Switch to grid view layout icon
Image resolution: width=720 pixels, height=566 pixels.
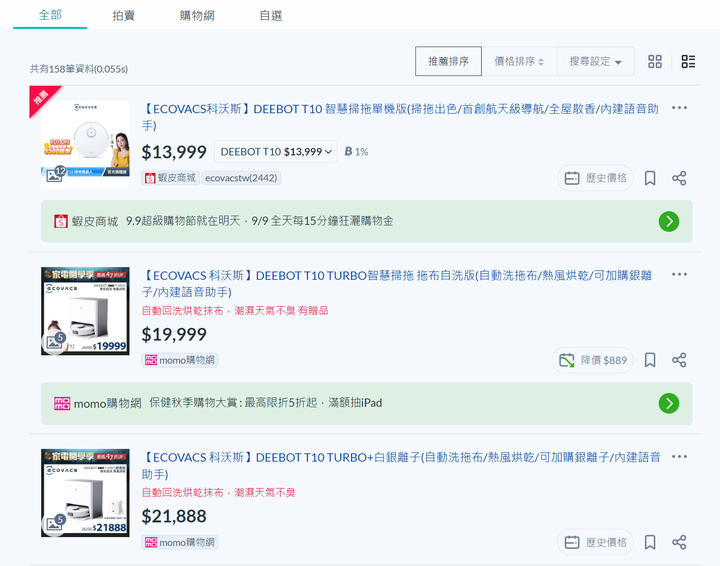pos(655,62)
